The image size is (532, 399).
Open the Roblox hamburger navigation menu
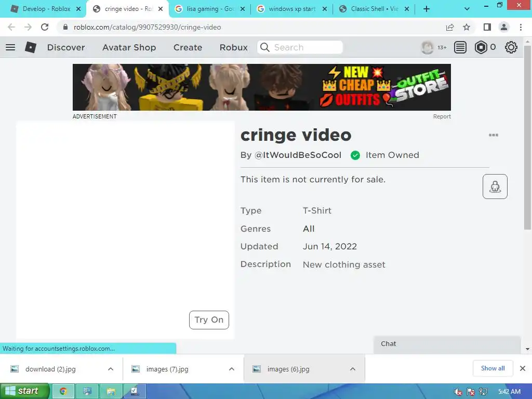[10, 47]
